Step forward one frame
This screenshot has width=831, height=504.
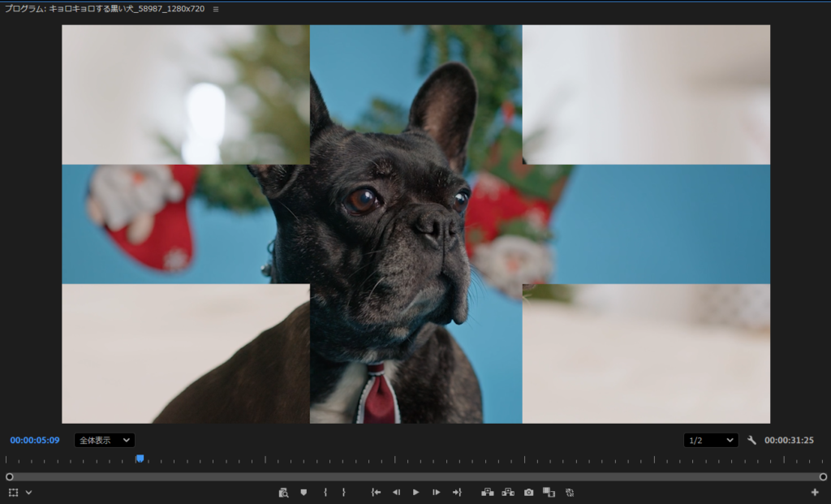click(x=437, y=493)
